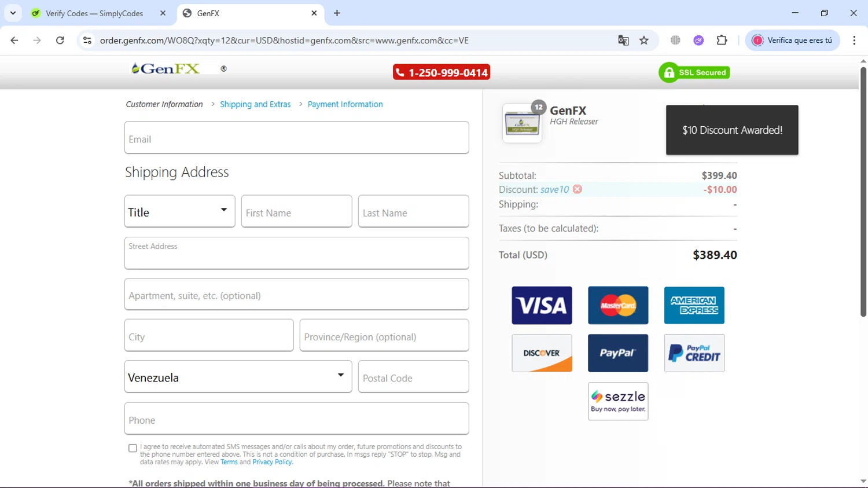Open the Venezuela country dropdown
Viewport: 868px width, 488px height.
click(238, 377)
